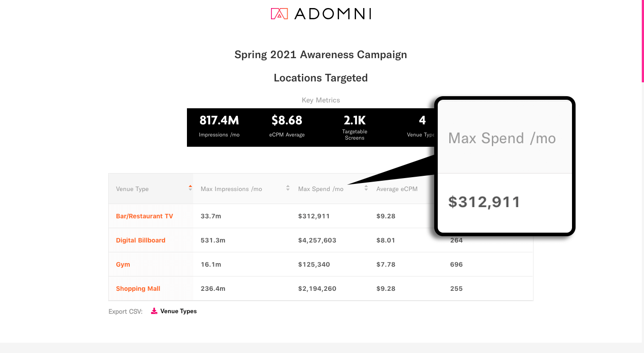Open the Digital Billboard venue link

(x=140, y=240)
